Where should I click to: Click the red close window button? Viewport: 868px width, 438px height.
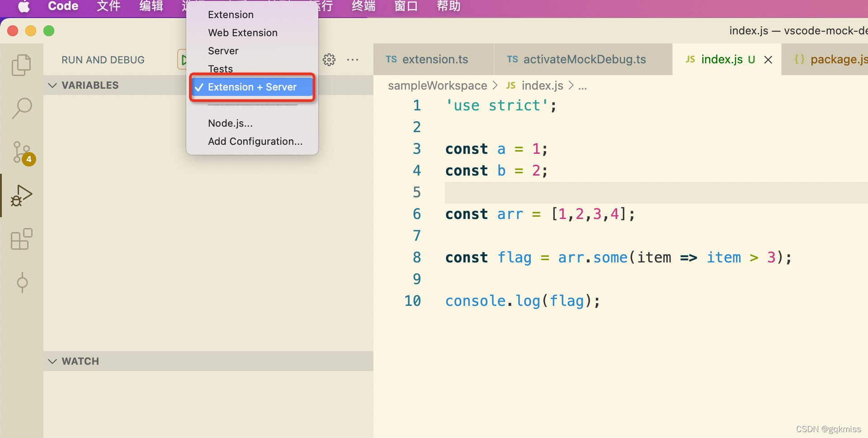pyautogui.click(x=13, y=31)
